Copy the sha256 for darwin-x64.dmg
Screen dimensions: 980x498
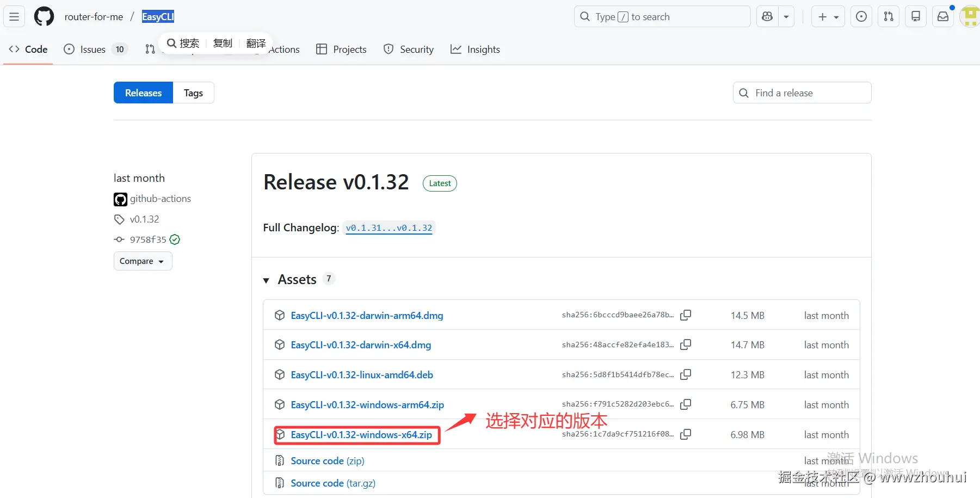click(686, 345)
